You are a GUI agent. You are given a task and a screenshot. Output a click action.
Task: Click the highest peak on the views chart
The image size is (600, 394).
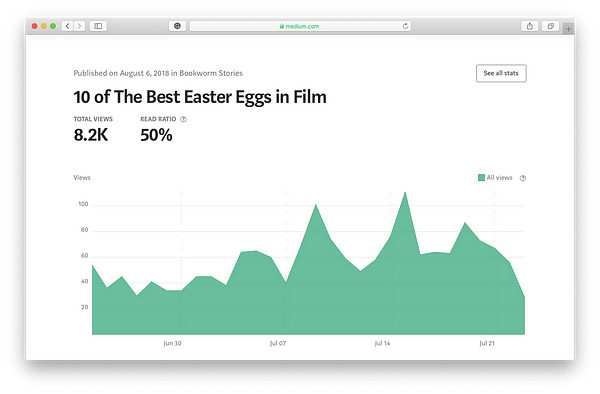pyautogui.click(x=405, y=192)
